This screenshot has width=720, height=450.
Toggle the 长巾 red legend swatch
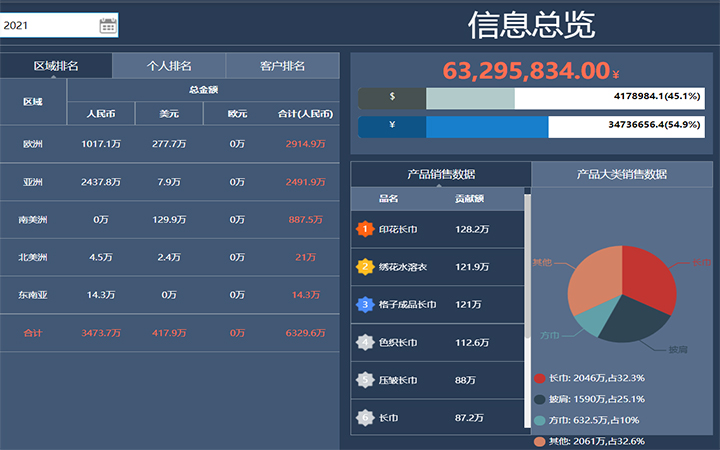tap(540, 378)
